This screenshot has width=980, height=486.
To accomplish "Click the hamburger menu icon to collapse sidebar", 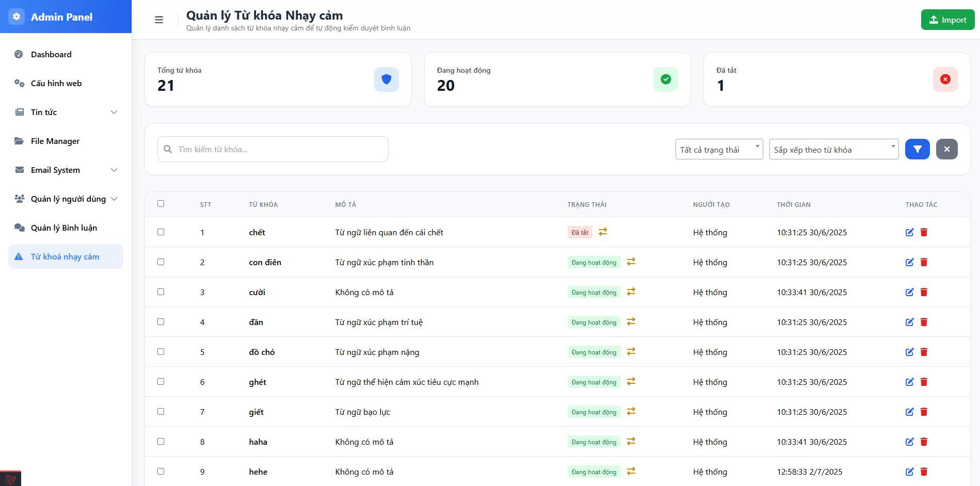I will [159, 20].
